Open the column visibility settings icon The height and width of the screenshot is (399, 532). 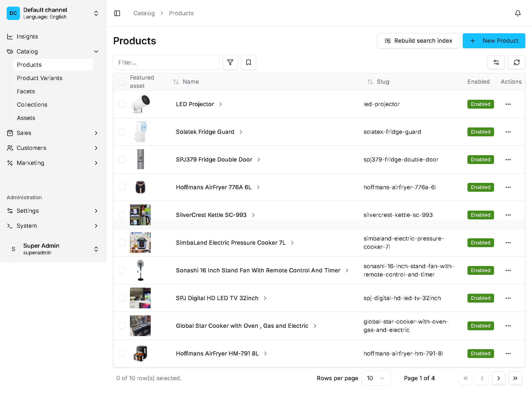[496, 62]
